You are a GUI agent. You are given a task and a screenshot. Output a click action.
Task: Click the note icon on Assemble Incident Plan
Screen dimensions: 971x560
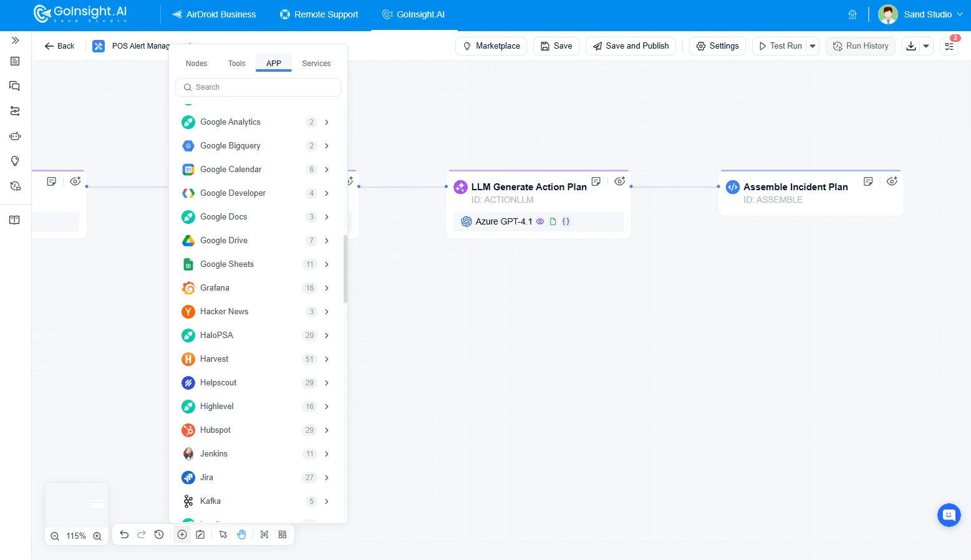pos(868,181)
